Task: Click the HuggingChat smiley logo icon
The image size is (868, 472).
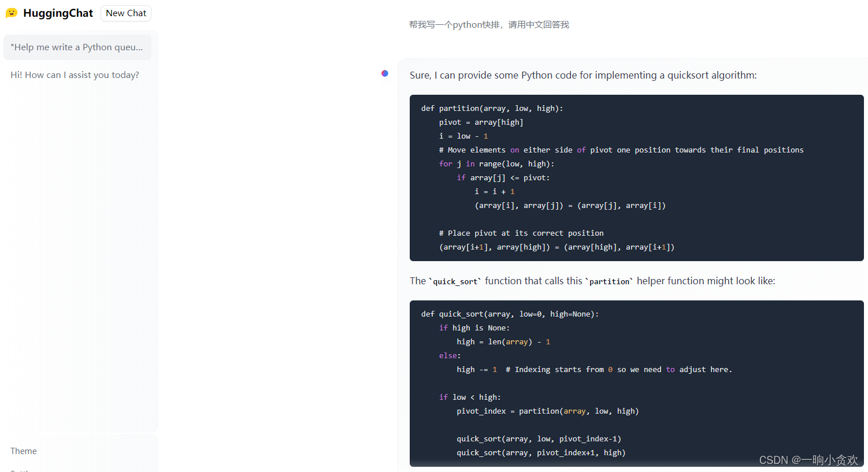Action: click(x=12, y=13)
